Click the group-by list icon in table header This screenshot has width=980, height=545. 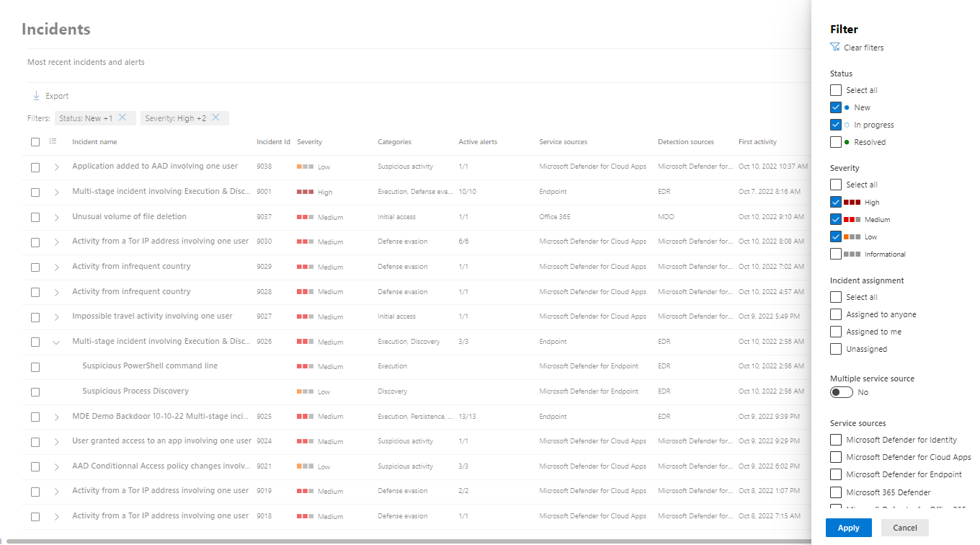pyautogui.click(x=53, y=142)
